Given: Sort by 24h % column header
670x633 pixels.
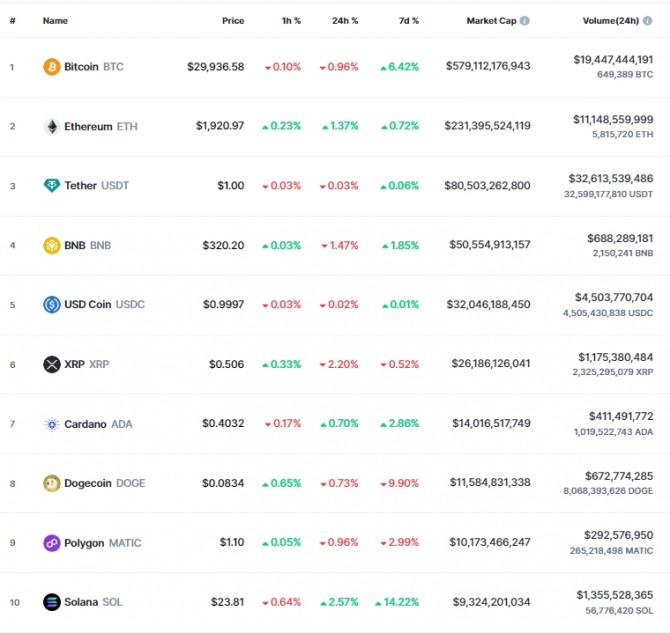Looking at the screenshot, I should point(345,20).
